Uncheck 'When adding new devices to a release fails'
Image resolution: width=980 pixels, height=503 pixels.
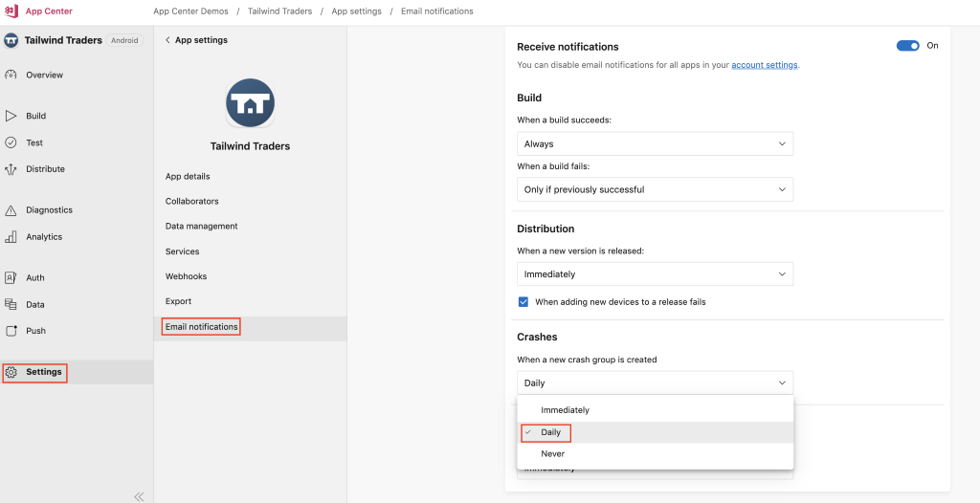click(523, 302)
